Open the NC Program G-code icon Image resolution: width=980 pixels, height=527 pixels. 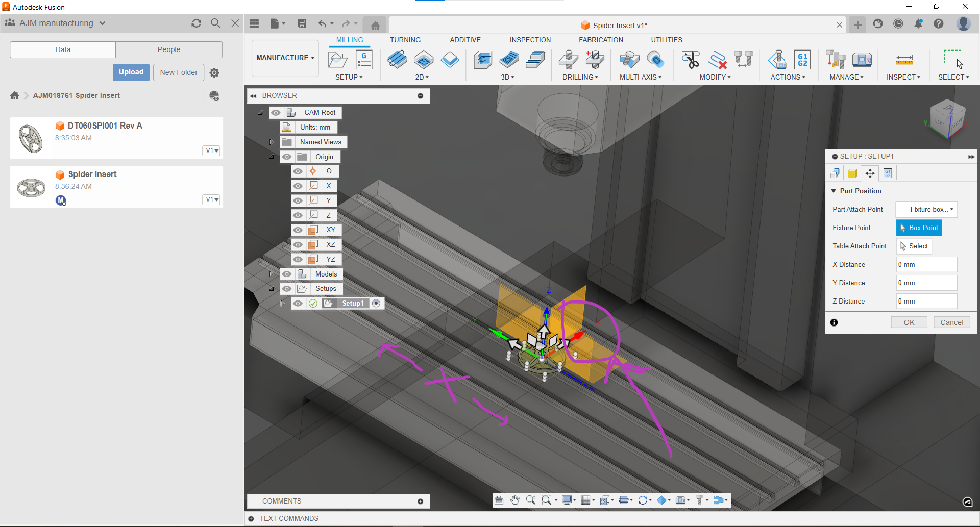pos(364,60)
